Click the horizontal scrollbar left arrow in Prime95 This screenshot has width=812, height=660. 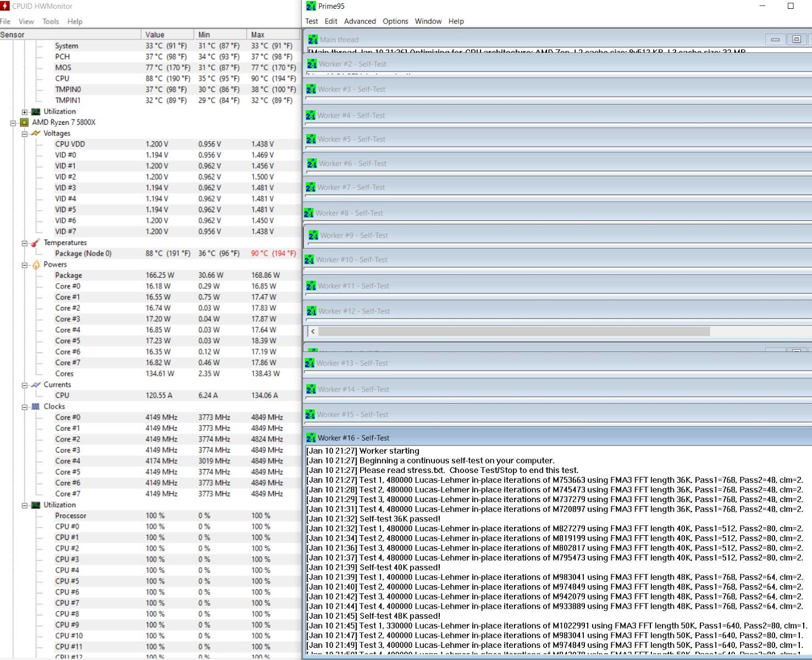click(x=313, y=332)
